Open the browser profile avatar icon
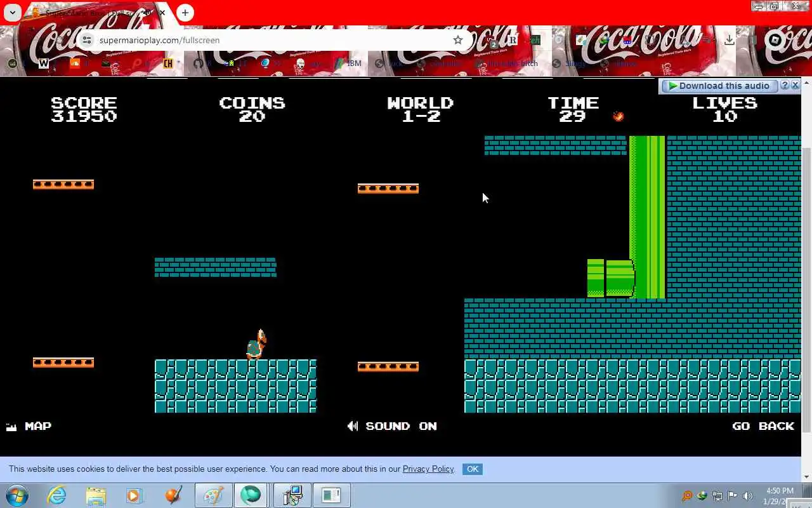Image resolution: width=812 pixels, height=508 pixels. point(775,40)
